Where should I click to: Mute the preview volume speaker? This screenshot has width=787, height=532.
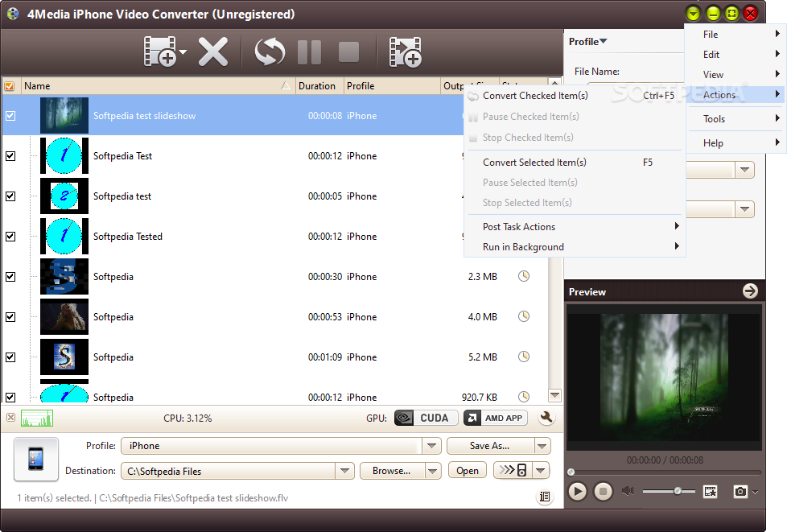click(x=628, y=491)
